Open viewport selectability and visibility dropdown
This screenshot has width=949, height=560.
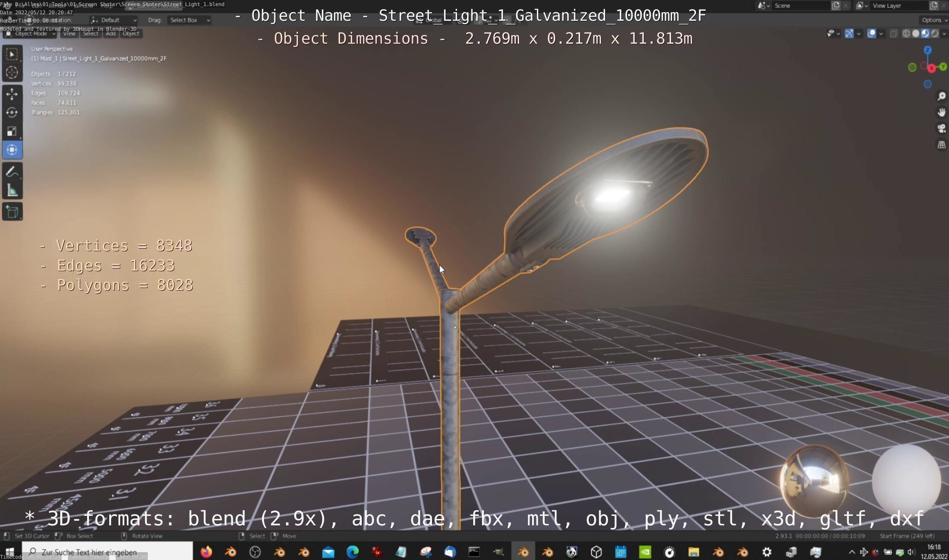tap(834, 33)
